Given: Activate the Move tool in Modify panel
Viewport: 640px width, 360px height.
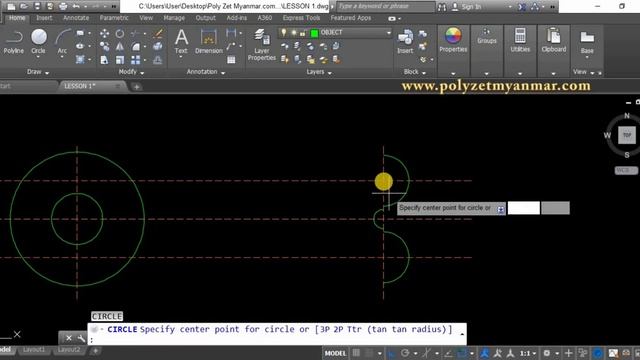Looking at the screenshot, I should pyautogui.click(x=104, y=33).
